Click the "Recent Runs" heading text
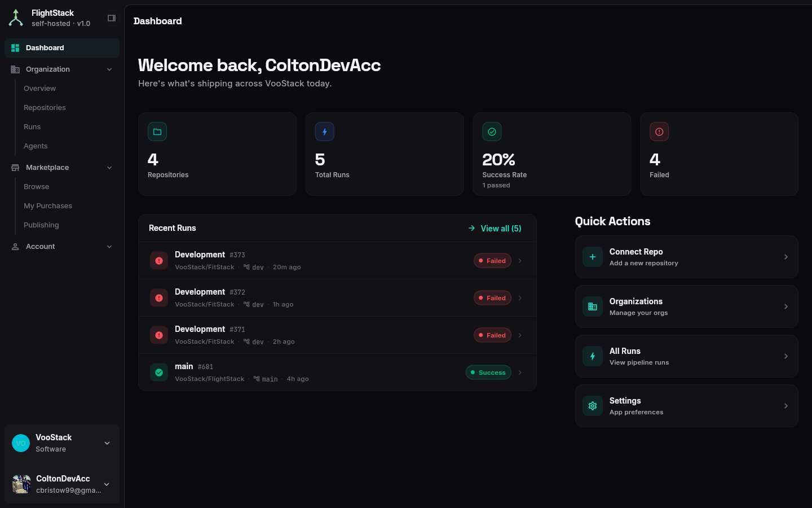812x508 pixels. click(x=172, y=228)
